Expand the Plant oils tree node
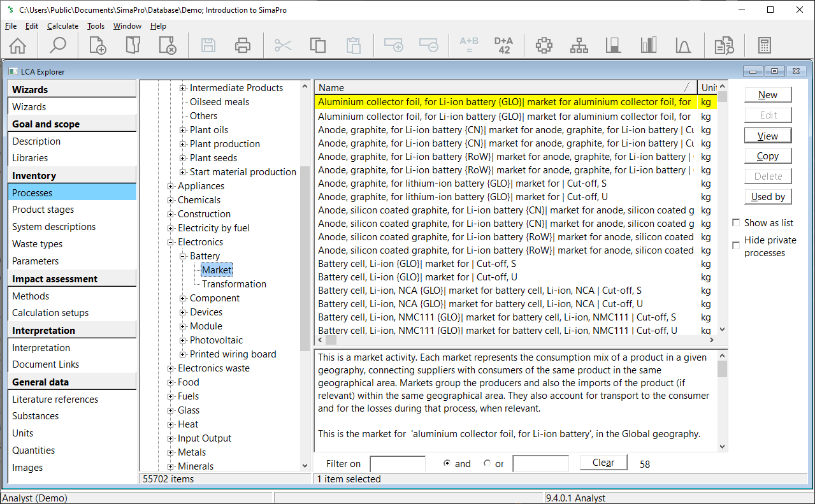This screenshot has width=815, height=504. (183, 130)
